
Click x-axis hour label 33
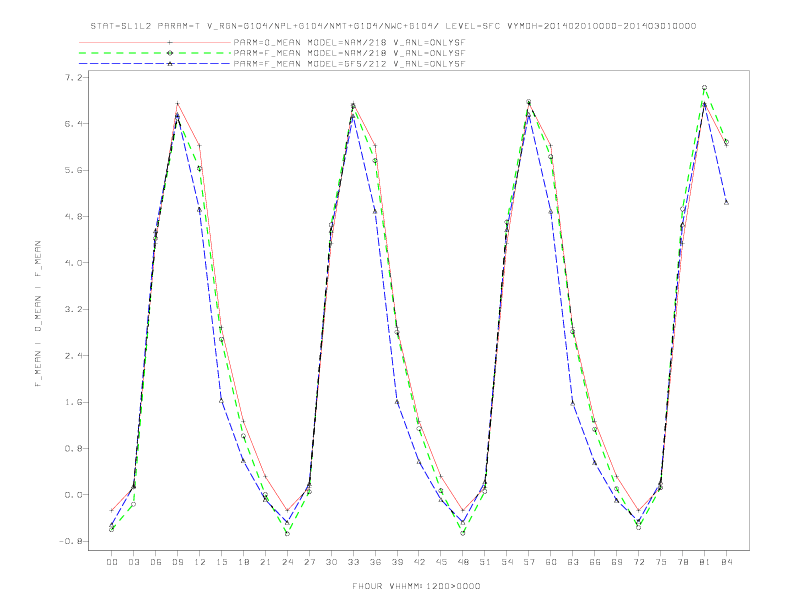click(x=354, y=562)
